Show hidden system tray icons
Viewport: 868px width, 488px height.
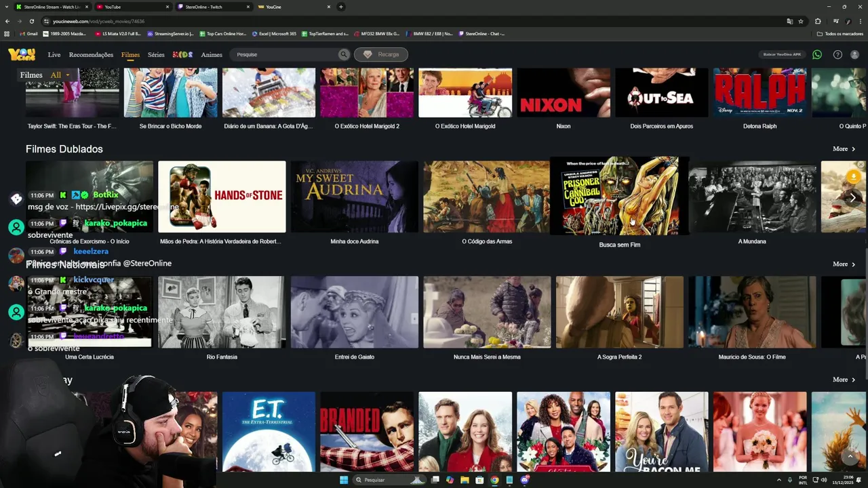pos(779,480)
